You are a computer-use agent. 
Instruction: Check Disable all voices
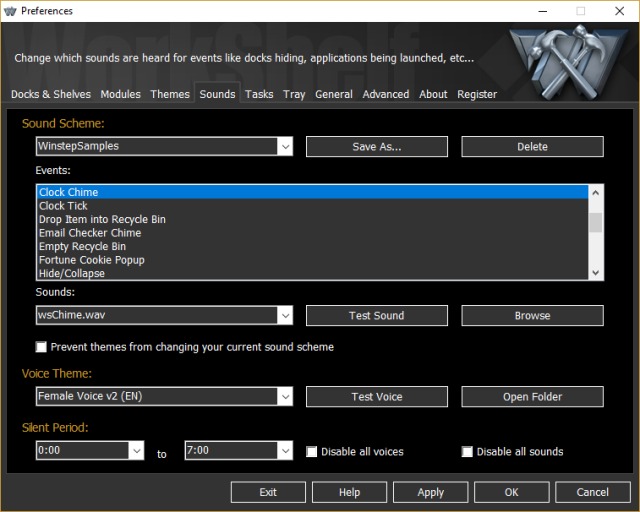tap(312, 451)
